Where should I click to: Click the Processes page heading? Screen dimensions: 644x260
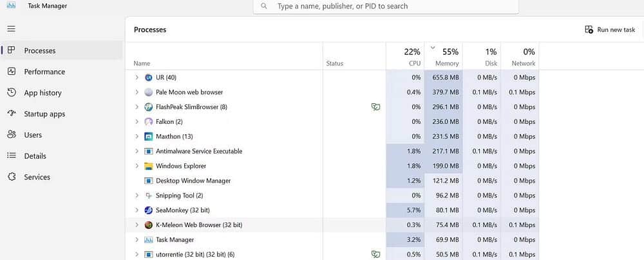pos(150,30)
